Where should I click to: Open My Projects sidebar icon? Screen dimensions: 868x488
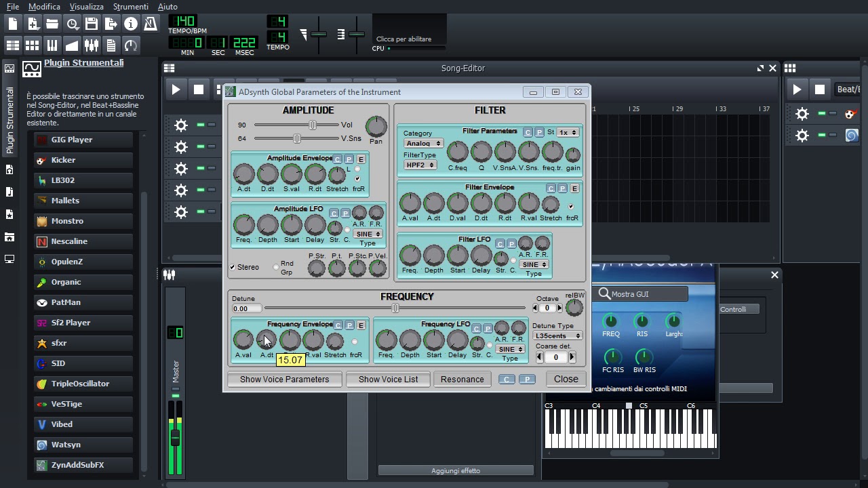click(x=9, y=169)
